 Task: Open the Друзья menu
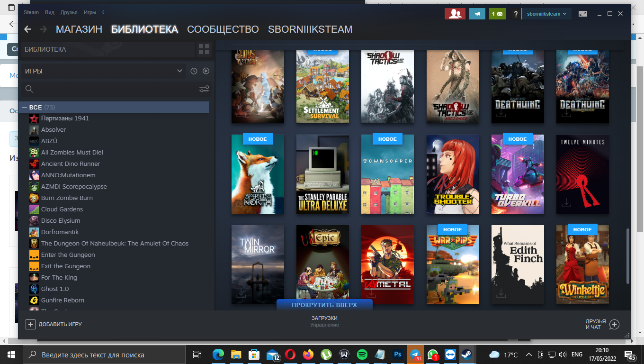point(69,13)
